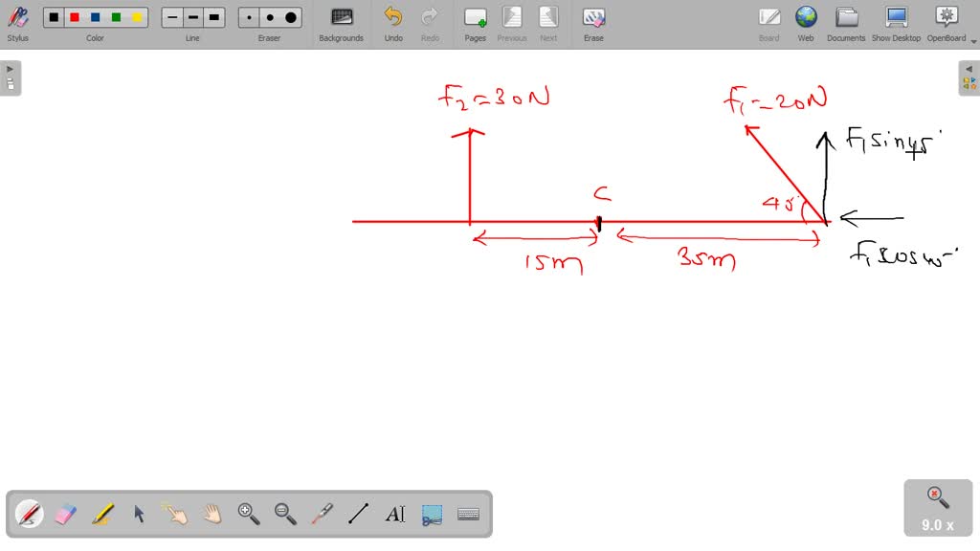Open the OpenBoard settings dropdown
Screen dimensions: 980x551
pyautogui.click(x=970, y=42)
